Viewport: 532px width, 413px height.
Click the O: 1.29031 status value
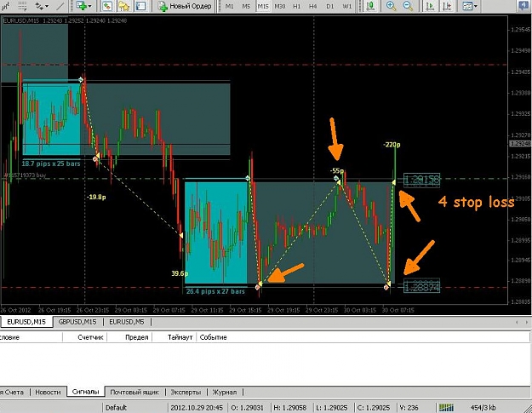[249, 408]
